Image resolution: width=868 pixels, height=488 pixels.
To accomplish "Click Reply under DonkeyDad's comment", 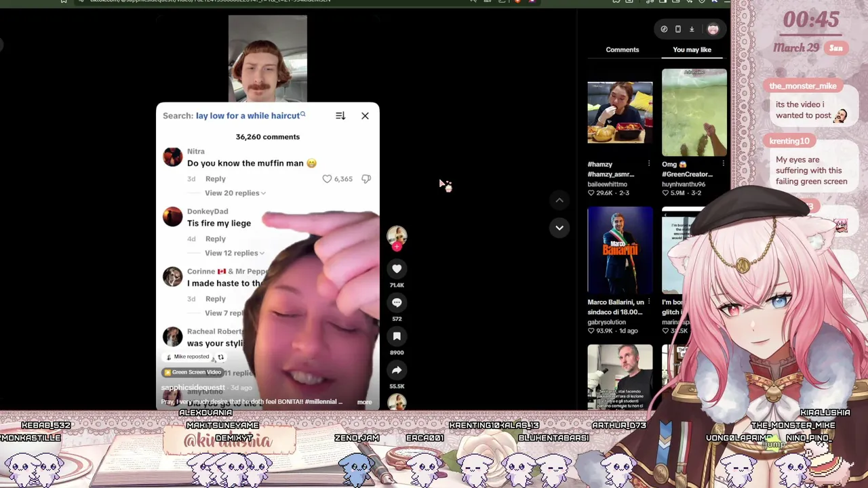I will click(x=216, y=239).
